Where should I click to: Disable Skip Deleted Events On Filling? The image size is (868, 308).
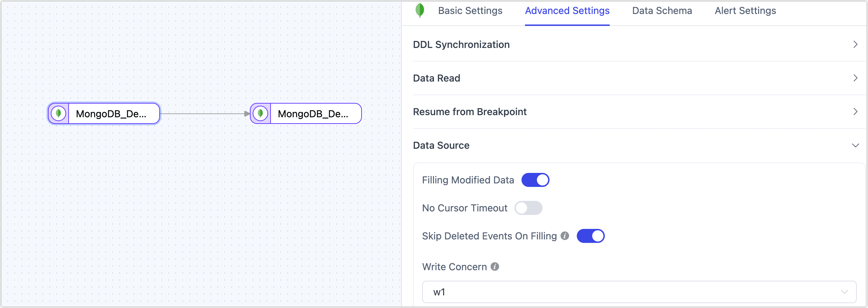click(591, 236)
